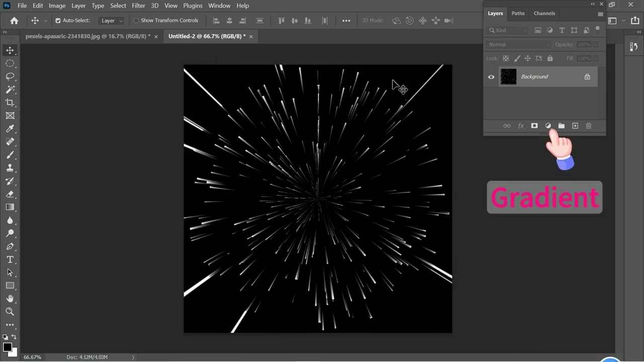Select the Horizontal Type tool
644x362 pixels.
tap(10, 259)
